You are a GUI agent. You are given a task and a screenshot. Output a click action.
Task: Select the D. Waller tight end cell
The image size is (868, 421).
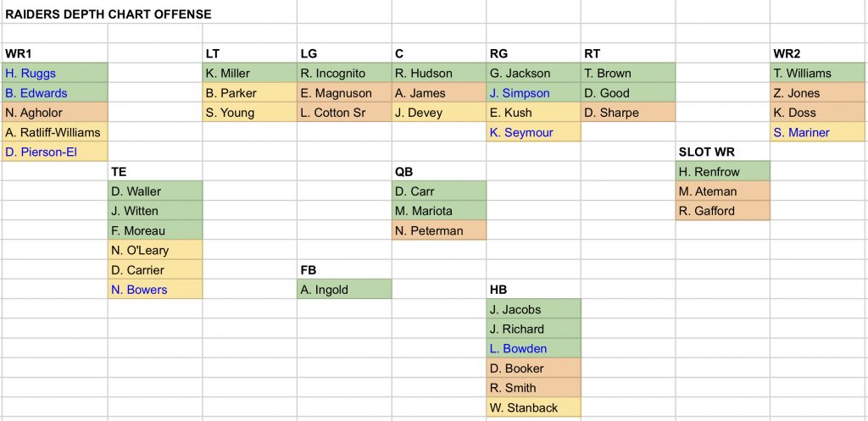click(155, 191)
